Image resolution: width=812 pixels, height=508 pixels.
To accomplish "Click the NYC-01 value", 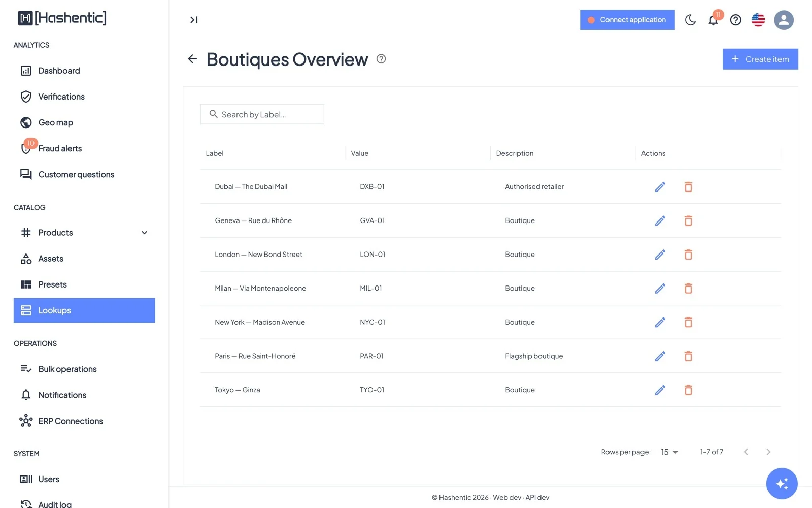I will point(373,322).
